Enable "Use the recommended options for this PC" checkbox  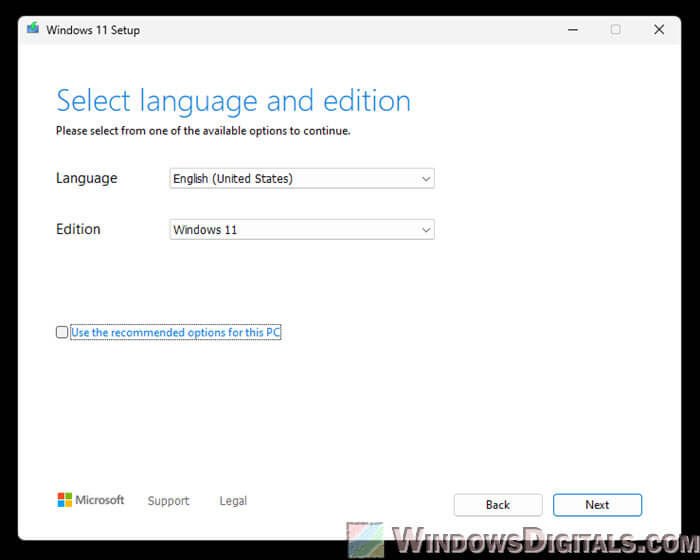tap(62, 332)
